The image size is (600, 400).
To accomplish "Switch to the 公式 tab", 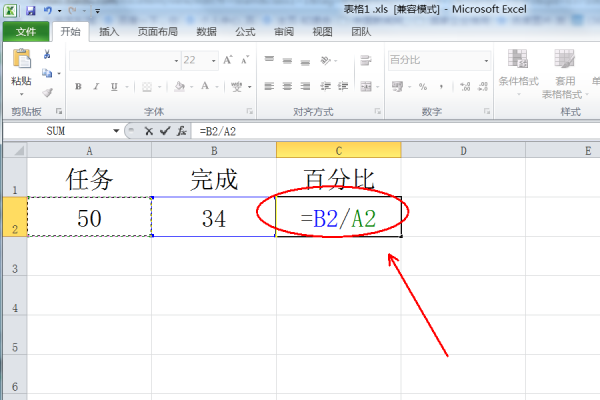I will tap(245, 32).
